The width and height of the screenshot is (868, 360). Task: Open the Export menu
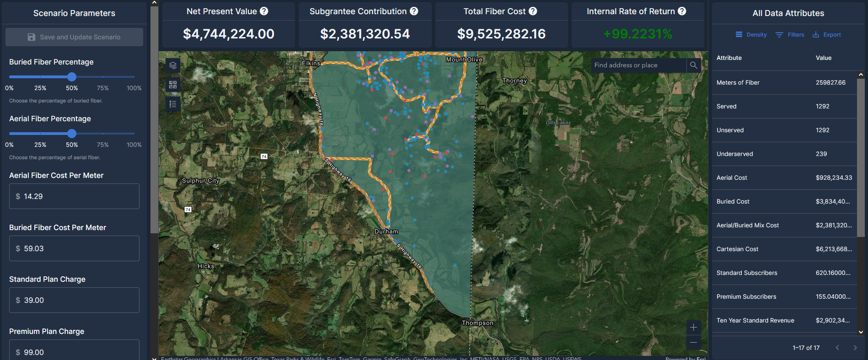(x=826, y=35)
